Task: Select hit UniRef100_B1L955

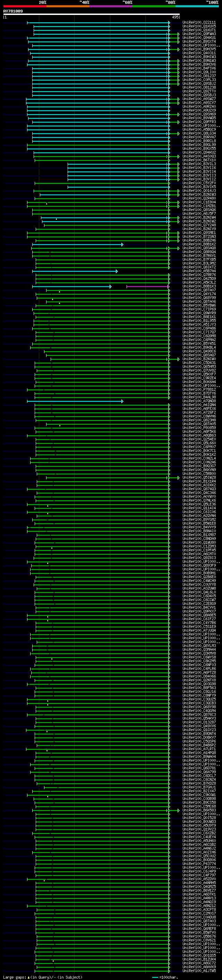Action: 199,320
